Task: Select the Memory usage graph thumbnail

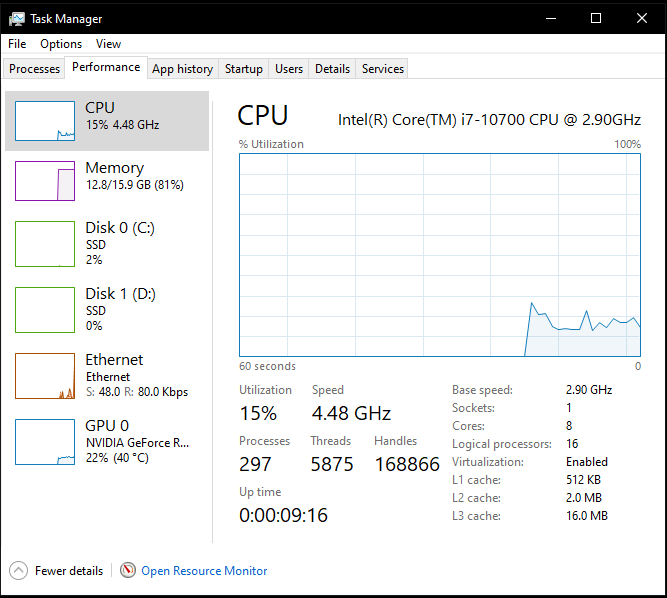Action: 45,181
